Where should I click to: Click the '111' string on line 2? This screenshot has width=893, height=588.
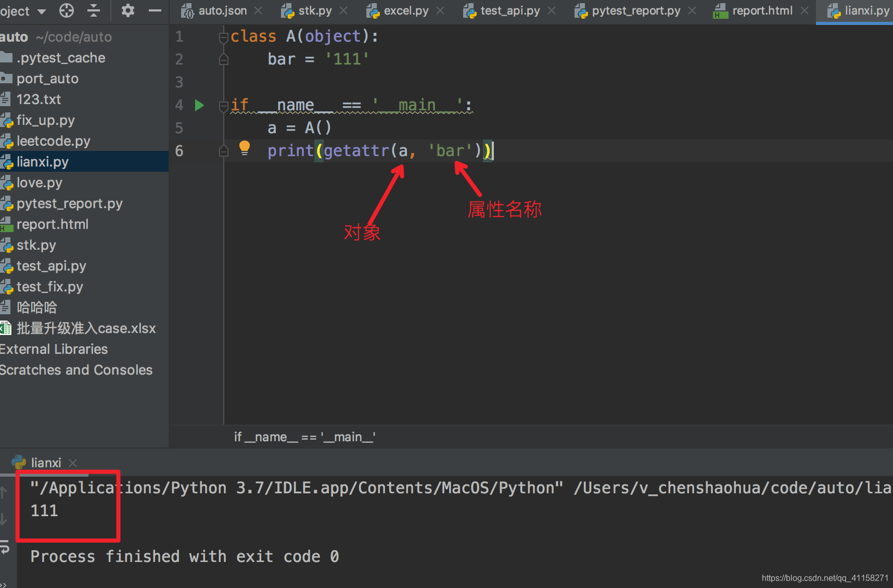pos(347,59)
